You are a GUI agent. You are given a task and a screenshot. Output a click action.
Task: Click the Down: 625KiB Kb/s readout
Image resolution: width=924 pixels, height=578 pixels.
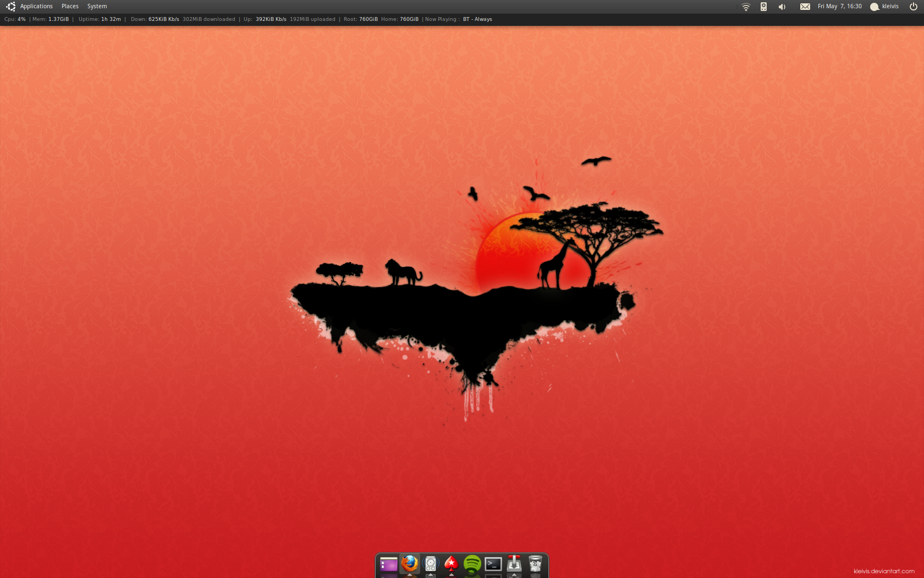pos(155,19)
